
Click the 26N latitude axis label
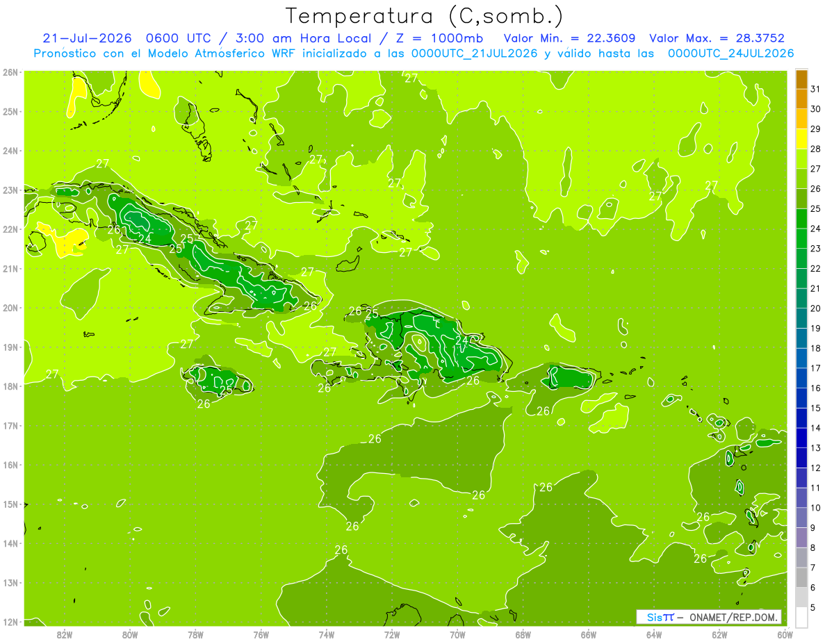(10, 72)
